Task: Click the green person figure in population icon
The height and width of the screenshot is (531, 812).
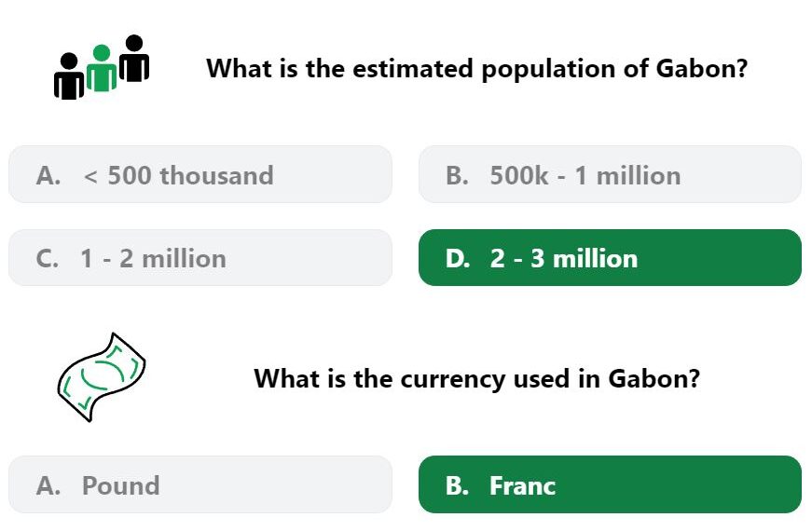Action: point(102,68)
